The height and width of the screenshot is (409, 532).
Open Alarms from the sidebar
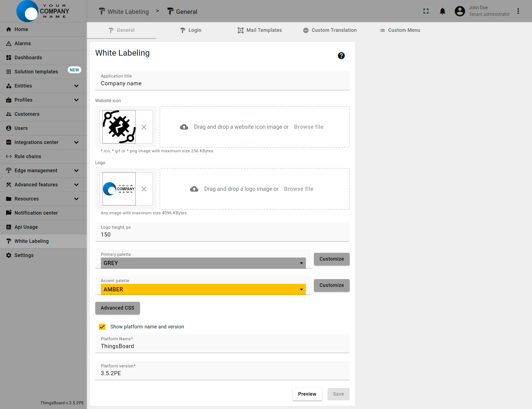23,43
